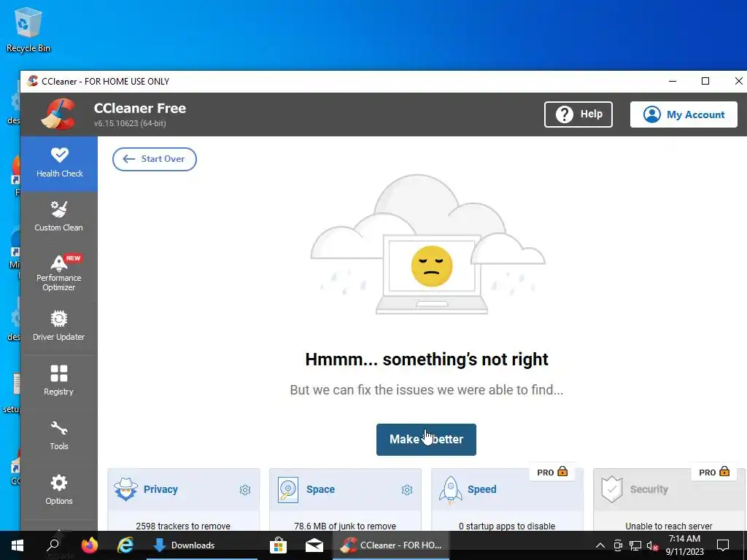Click the Privacy card title
Screen dimensions: 747x560
pos(160,489)
